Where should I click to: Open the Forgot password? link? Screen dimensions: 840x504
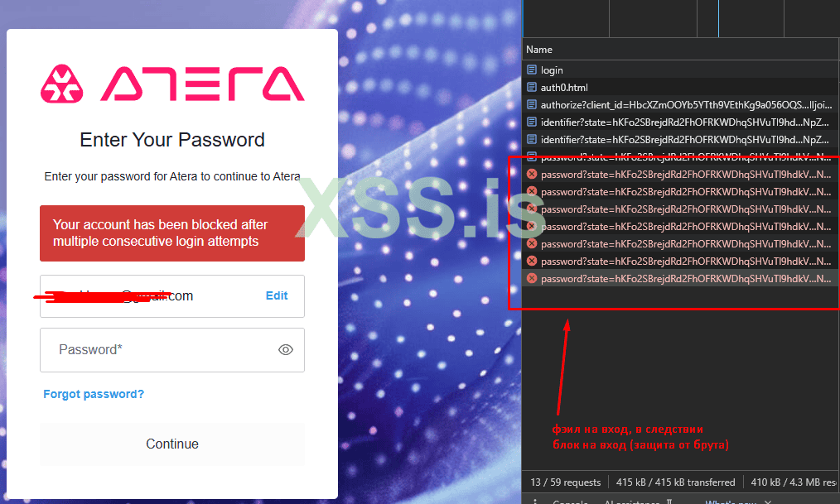(94, 394)
